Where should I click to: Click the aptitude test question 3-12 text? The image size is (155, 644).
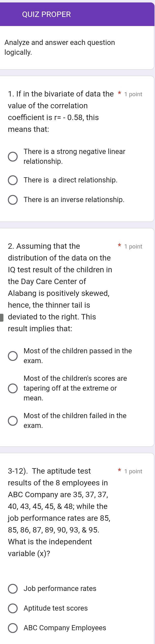tap(59, 512)
